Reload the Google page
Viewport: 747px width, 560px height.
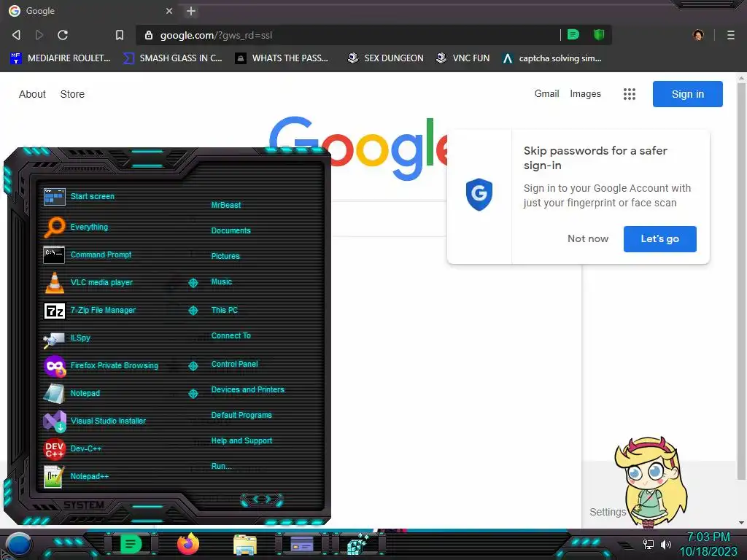[63, 35]
